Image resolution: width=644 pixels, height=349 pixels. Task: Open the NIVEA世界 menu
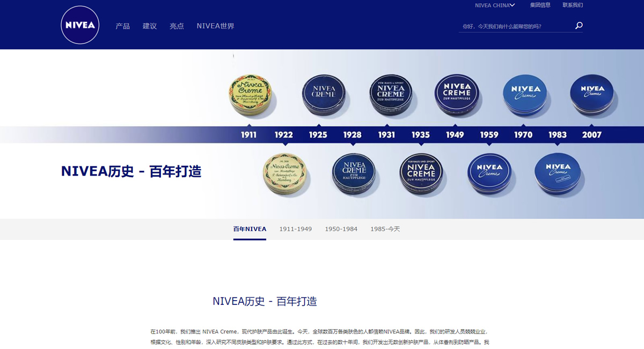click(x=215, y=26)
